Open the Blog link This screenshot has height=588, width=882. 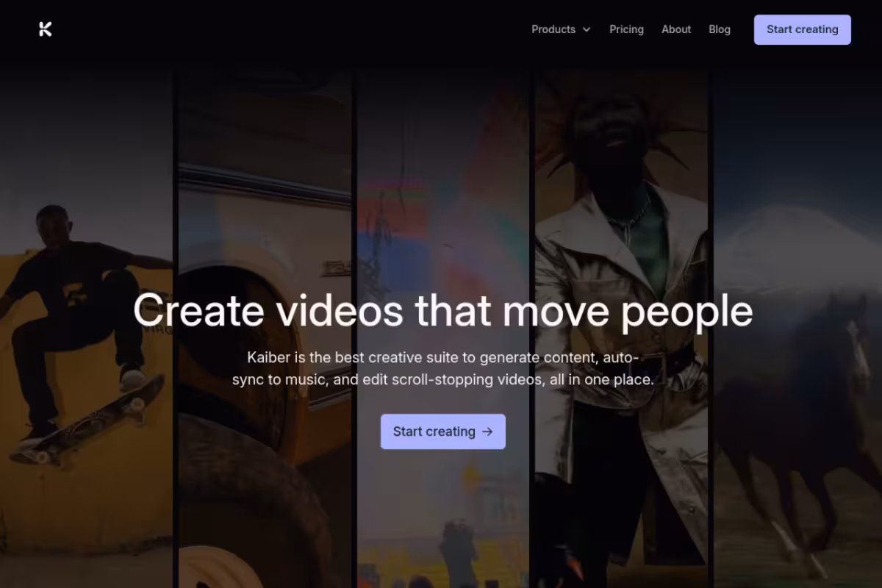(x=720, y=29)
